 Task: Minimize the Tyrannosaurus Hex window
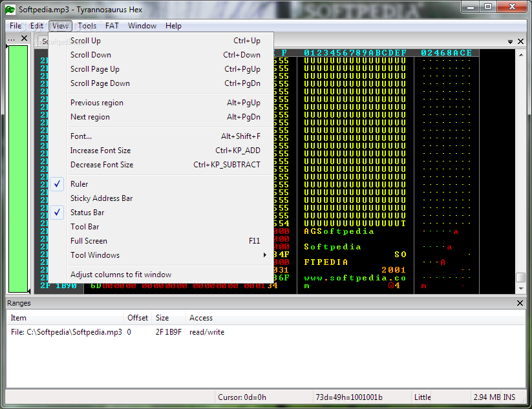pyautogui.click(x=471, y=6)
